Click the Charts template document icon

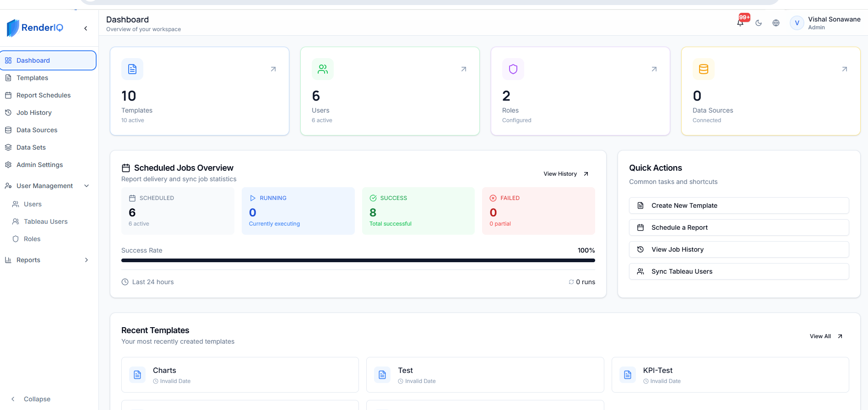click(137, 375)
